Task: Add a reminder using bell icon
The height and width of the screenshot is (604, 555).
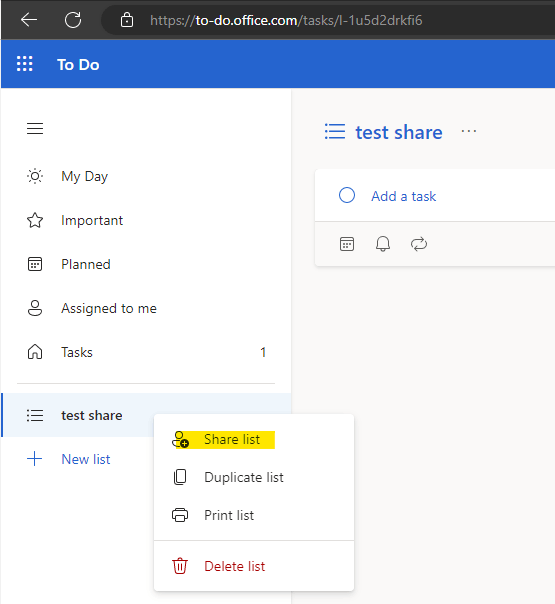Action: pyautogui.click(x=383, y=244)
